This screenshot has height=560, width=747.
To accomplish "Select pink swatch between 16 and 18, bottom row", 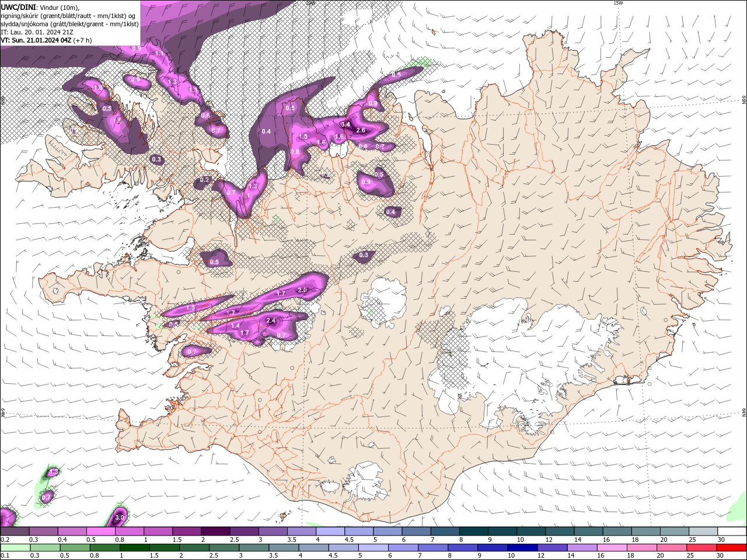I will point(613,548).
